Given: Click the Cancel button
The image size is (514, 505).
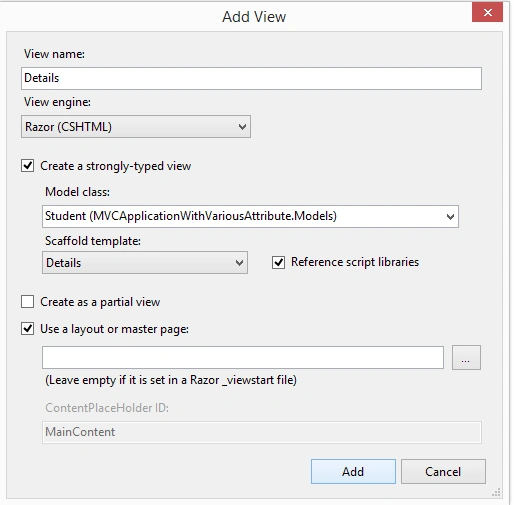Looking at the screenshot, I should click(x=443, y=472).
